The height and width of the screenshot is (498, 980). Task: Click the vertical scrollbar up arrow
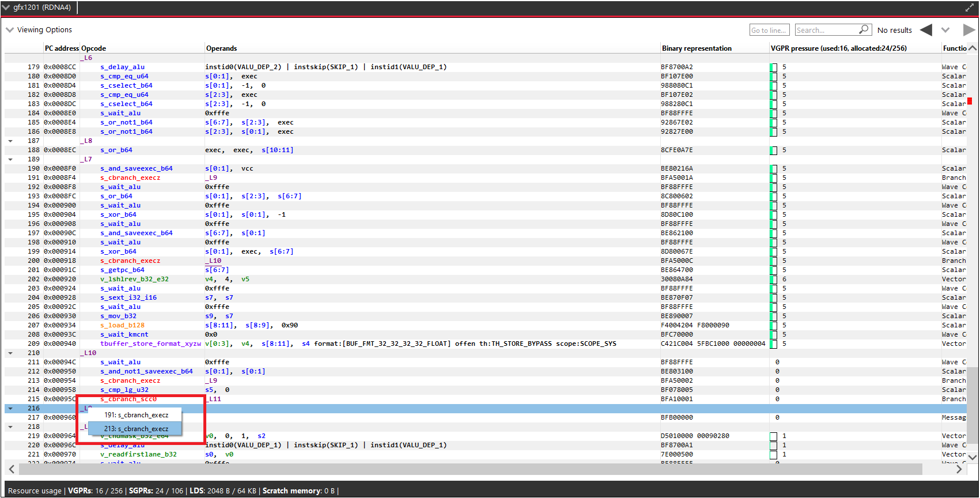[x=973, y=48]
